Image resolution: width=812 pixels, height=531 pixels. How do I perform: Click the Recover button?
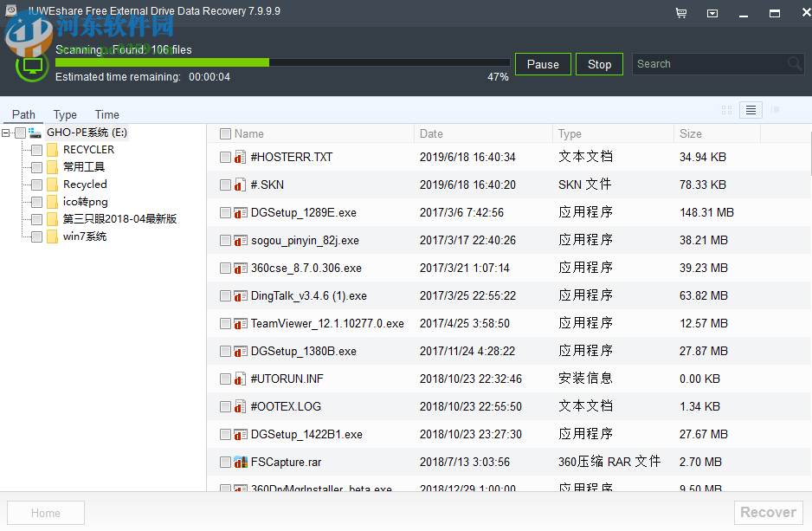767,512
